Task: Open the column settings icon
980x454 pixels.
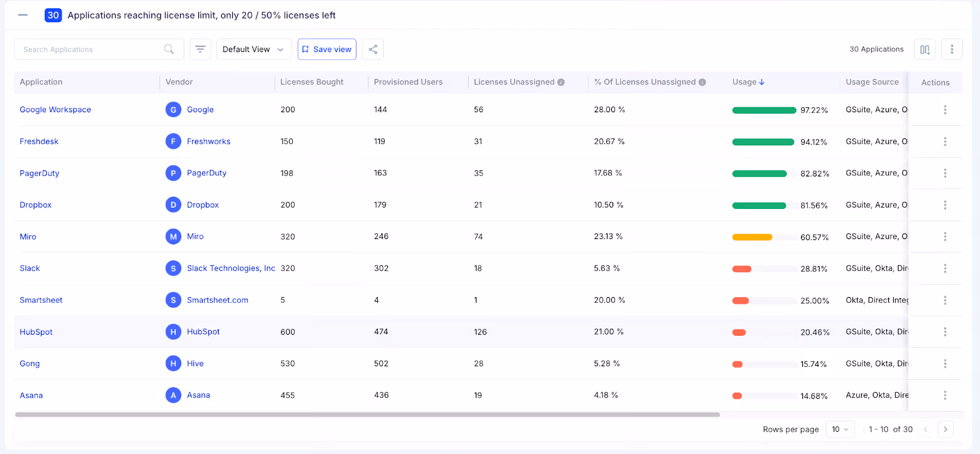Action: point(925,50)
